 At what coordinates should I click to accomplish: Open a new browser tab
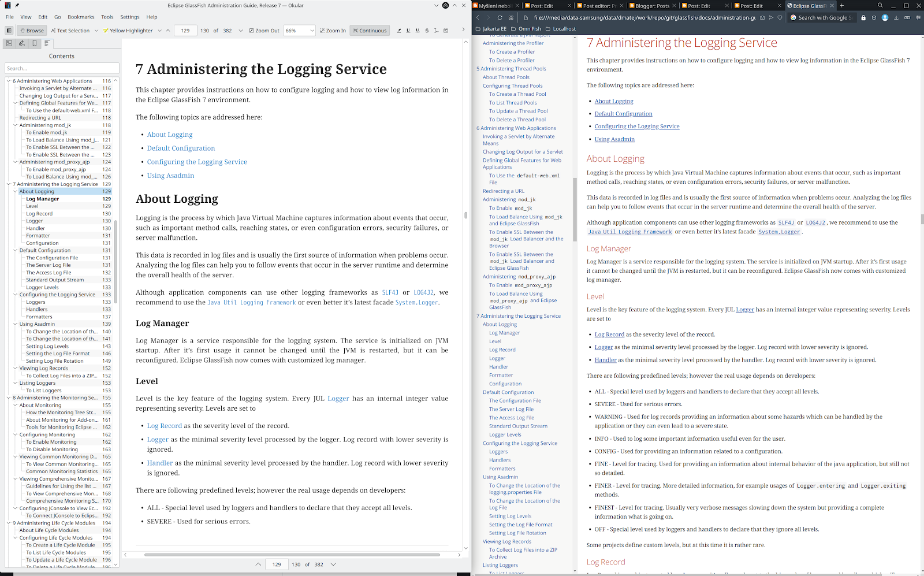(841, 6)
